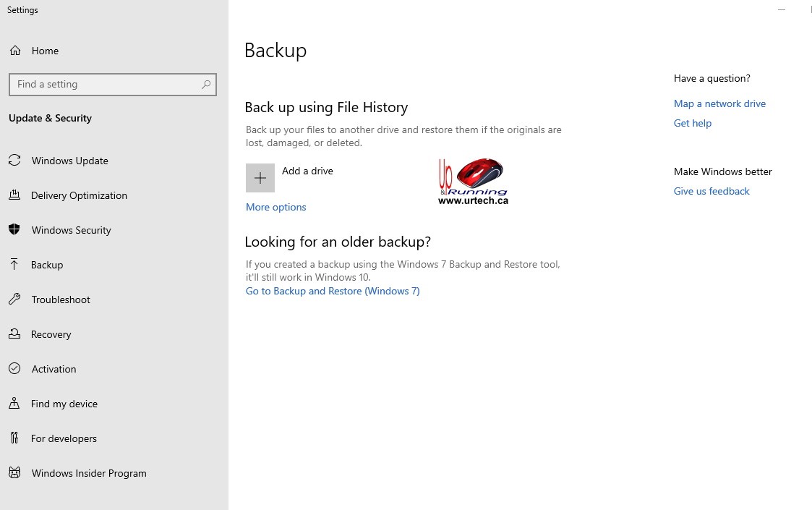Open the Backup section in sidebar
The image size is (812, 510).
pos(47,265)
